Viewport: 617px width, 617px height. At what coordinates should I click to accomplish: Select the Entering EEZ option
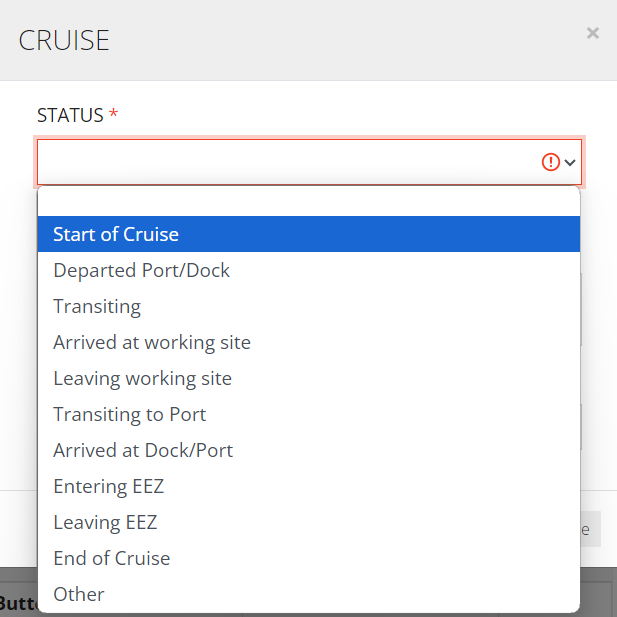(308, 486)
